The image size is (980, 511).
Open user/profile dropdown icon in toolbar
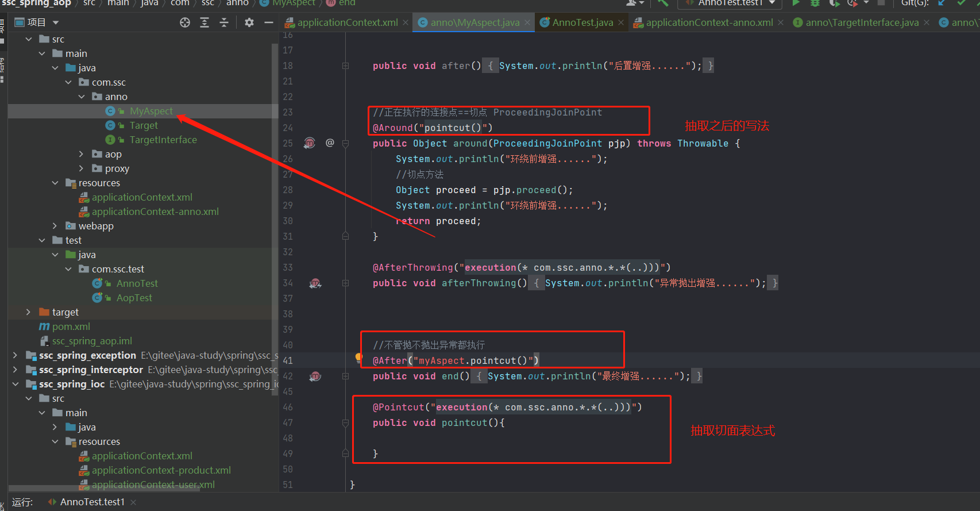point(635,3)
